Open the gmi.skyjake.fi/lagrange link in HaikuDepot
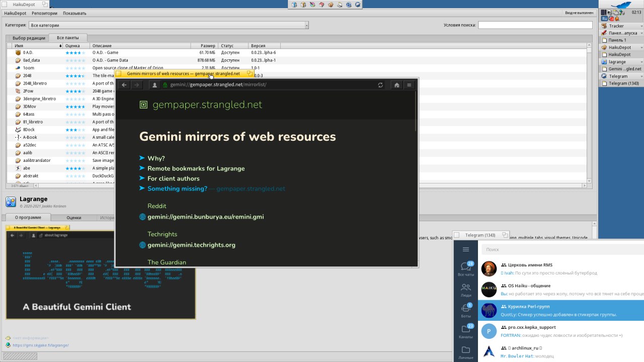 (40, 345)
